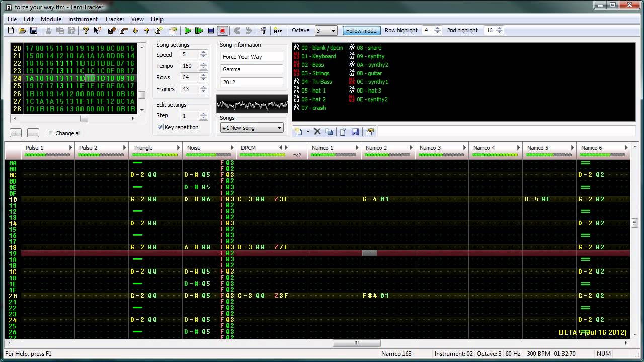Image resolution: width=644 pixels, height=362 pixels.
Task: Create NSF export icon
Action: click(278, 31)
